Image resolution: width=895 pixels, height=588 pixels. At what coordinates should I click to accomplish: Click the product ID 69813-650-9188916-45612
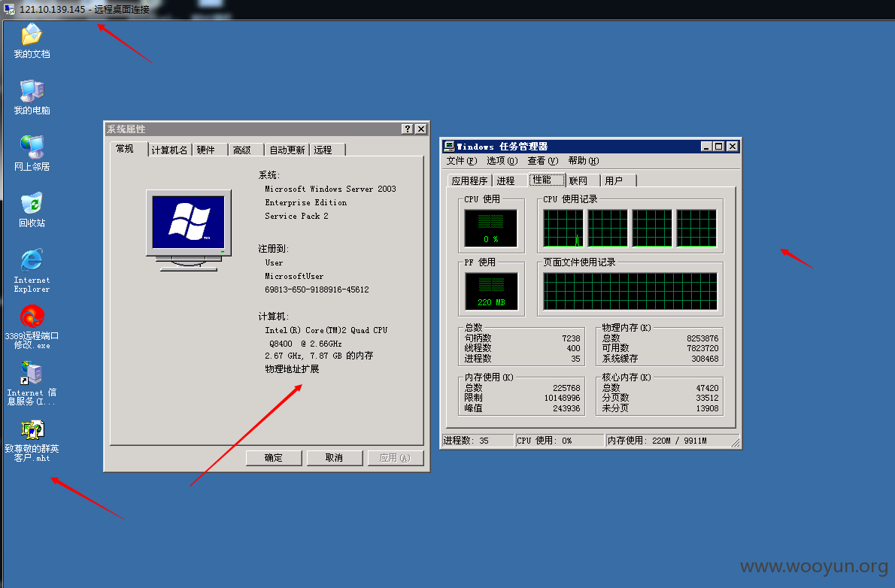coord(317,289)
